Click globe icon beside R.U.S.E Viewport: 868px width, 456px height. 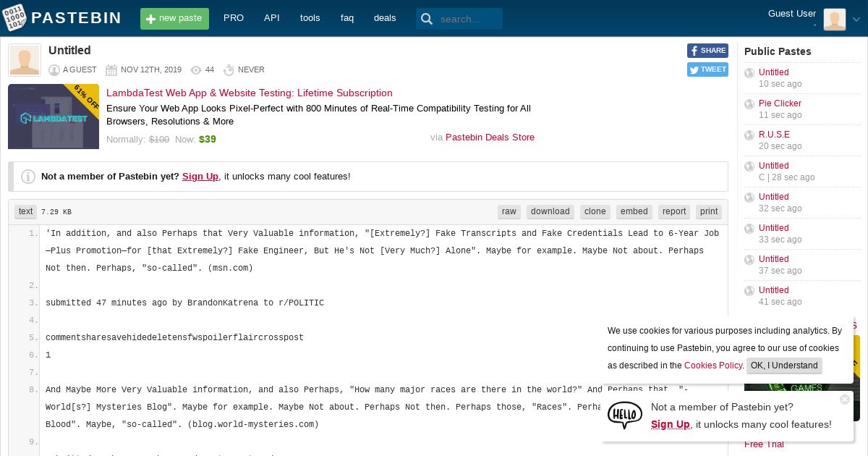click(x=749, y=135)
